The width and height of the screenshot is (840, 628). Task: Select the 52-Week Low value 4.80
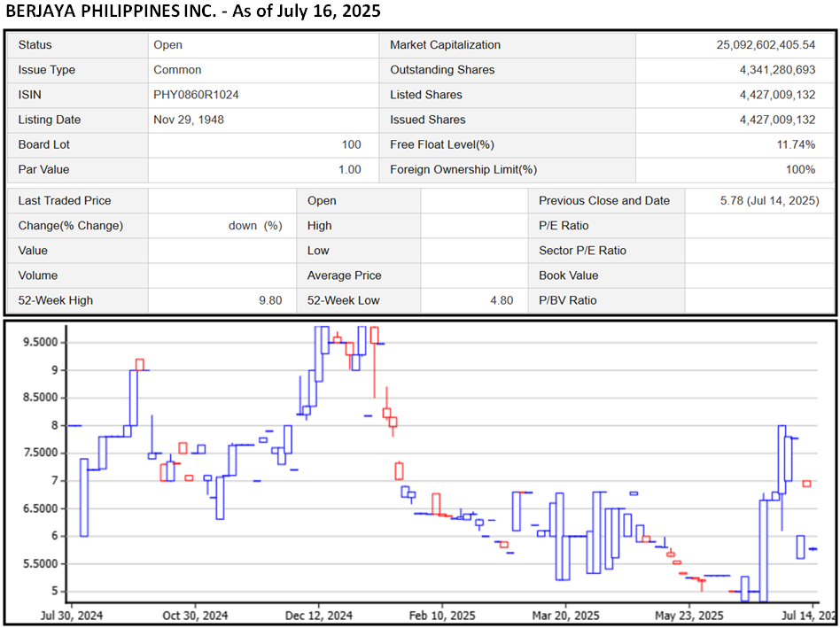coord(502,300)
